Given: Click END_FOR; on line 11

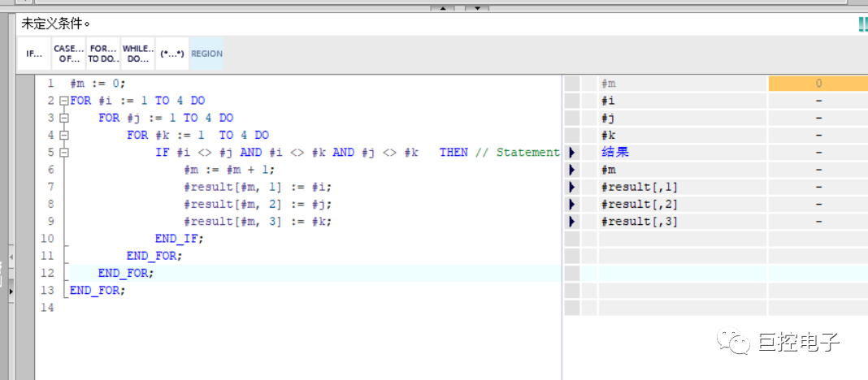Looking at the screenshot, I should tap(154, 256).
